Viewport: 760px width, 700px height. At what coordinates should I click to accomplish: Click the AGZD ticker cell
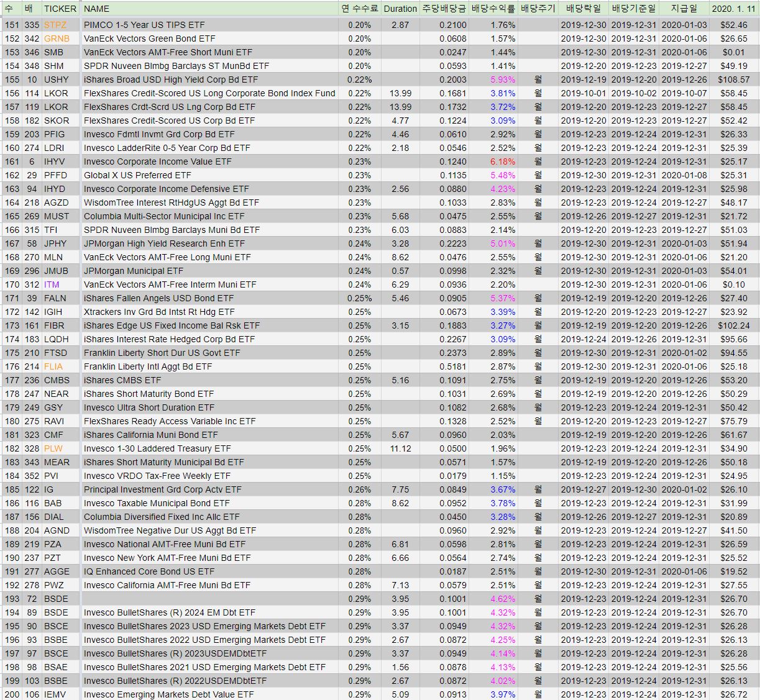(60, 202)
